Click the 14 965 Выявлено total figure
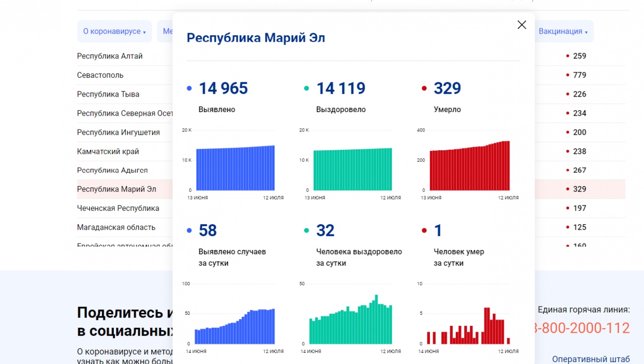Image resolution: width=644 pixels, height=364 pixels. (223, 88)
